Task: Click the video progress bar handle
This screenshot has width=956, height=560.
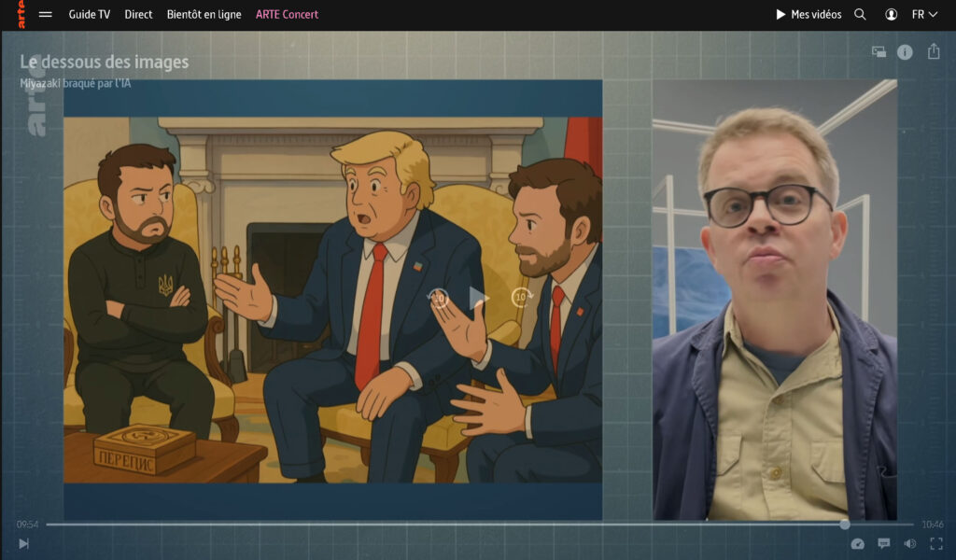Action: [844, 525]
